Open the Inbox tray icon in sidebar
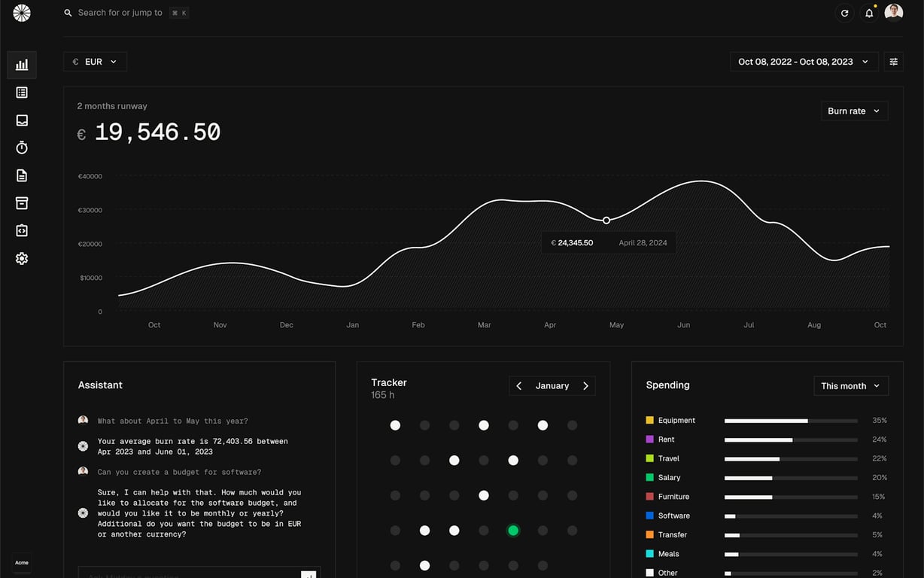This screenshot has height=578, width=924. pos(22,120)
